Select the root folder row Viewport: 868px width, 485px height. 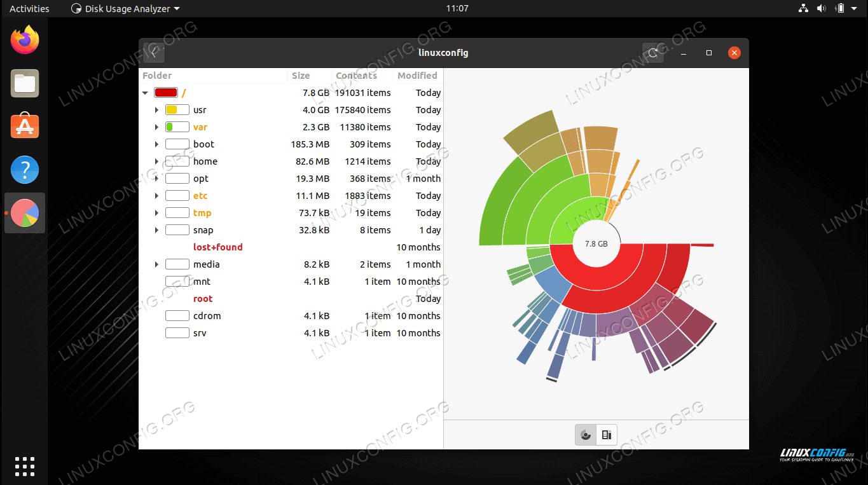pos(291,299)
